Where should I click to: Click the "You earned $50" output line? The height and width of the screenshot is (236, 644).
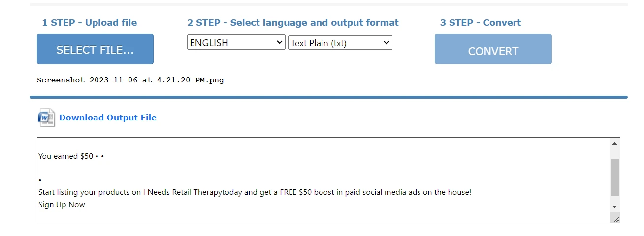click(65, 156)
